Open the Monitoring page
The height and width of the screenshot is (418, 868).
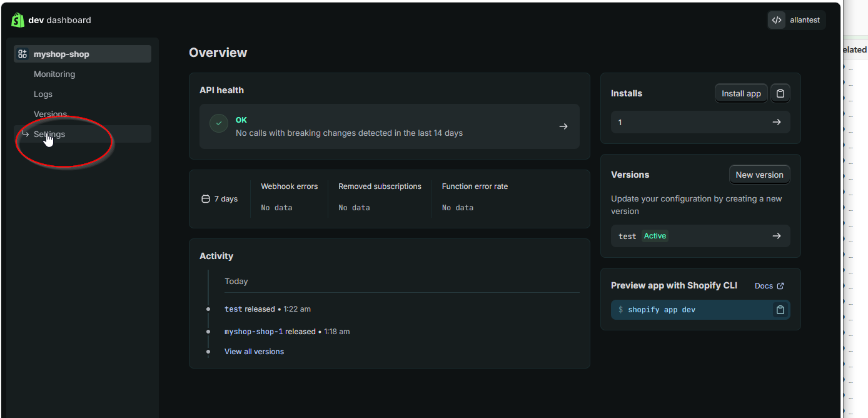click(54, 74)
